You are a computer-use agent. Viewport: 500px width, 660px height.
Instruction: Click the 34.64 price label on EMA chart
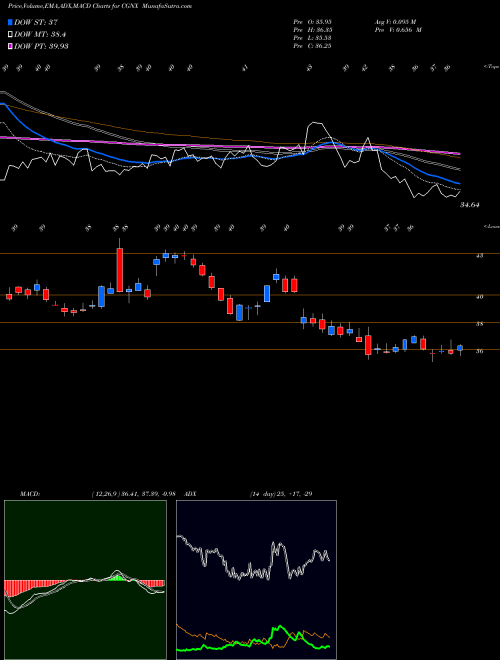pyautogui.click(x=470, y=205)
